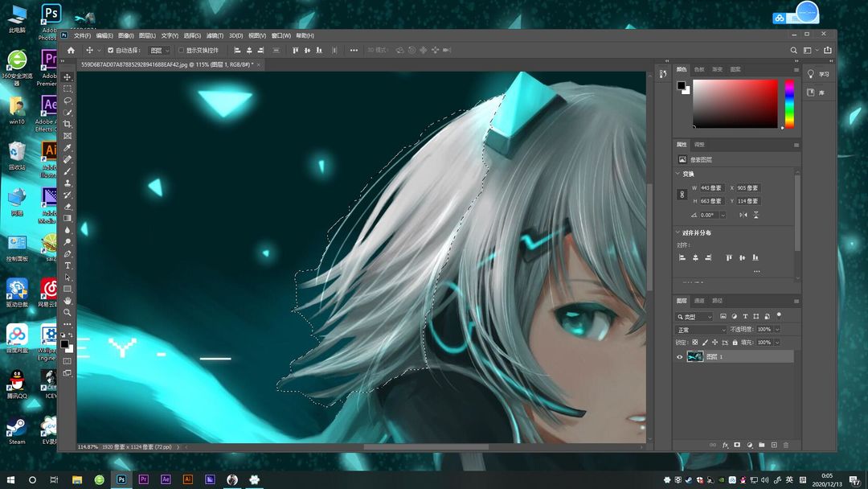Image resolution: width=868 pixels, height=489 pixels.
Task: Open the History panel icon
Action: click(663, 74)
